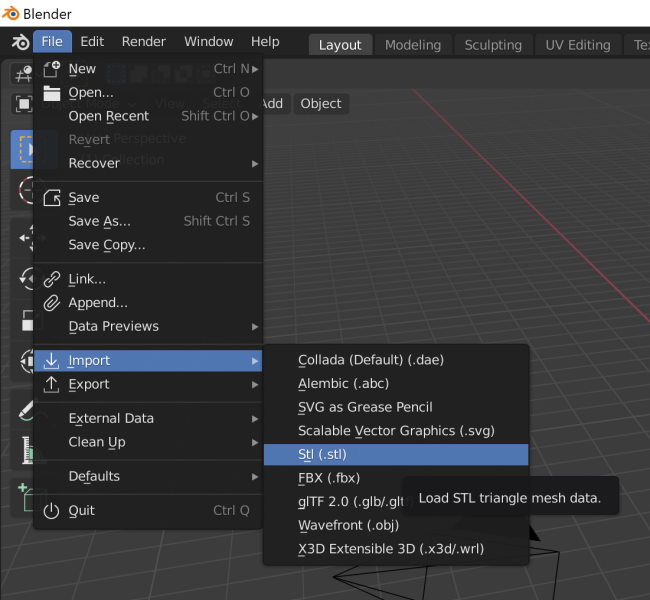The height and width of the screenshot is (600, 650).
Task: Expand the Data Previews submenu arrow
Action: [x=255, y=327]
